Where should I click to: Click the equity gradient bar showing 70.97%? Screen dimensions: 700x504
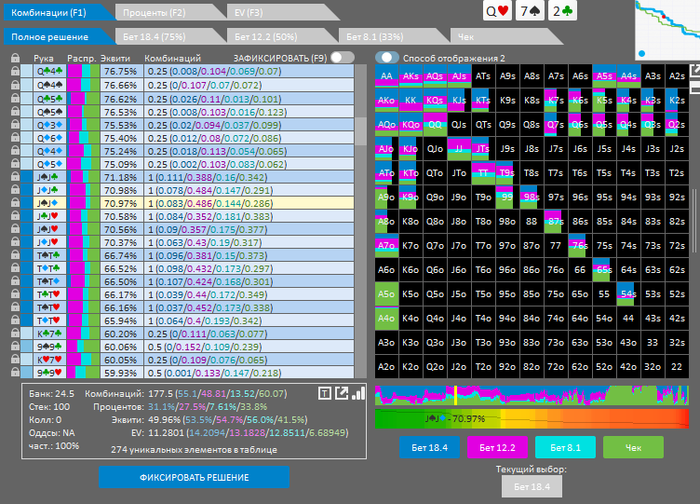point(531,418)
